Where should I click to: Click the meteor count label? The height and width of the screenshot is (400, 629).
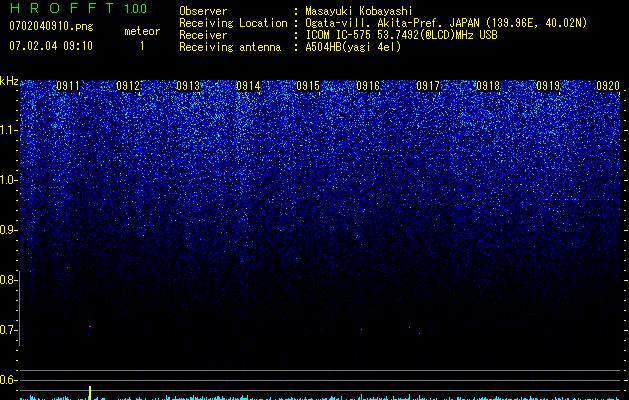142,31
